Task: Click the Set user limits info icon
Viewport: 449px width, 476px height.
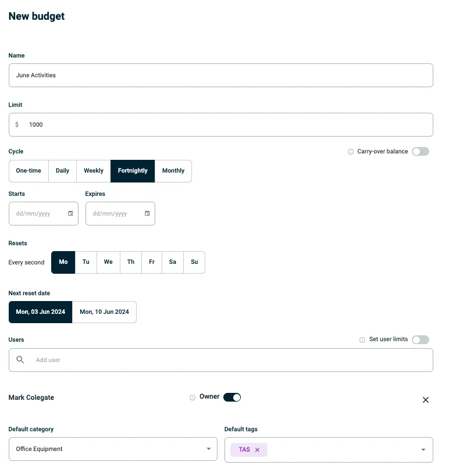Action: (362, 339)
